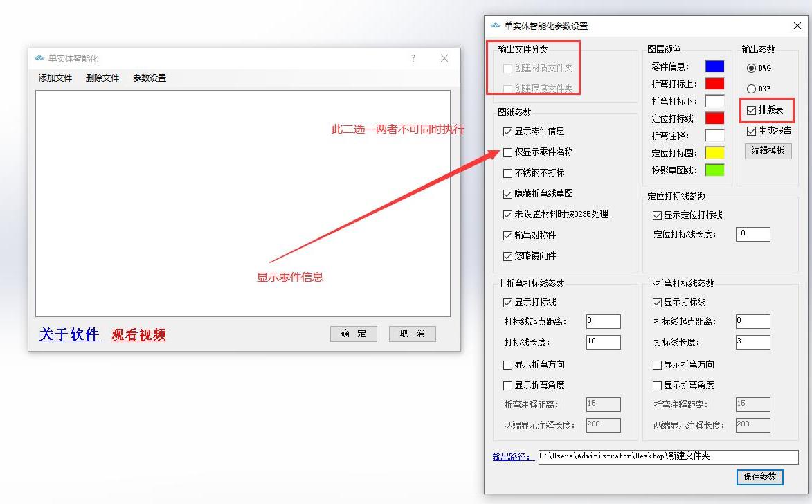Enable 仅显示零件名称 checkbox
The height and width of the screenshot is (504, 812).
(508, 152)
